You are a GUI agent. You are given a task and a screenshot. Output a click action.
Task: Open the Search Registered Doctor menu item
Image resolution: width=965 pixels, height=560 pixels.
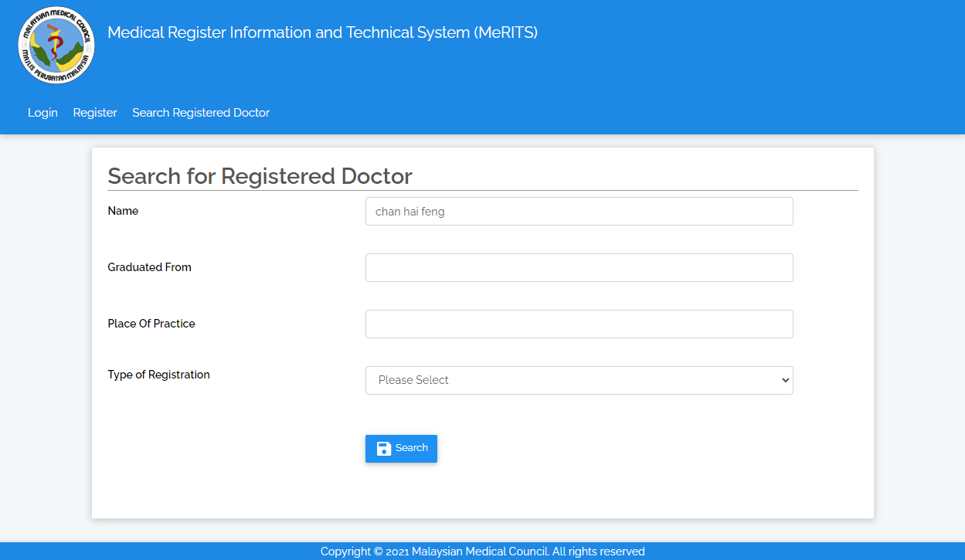[x=200, y=113]
